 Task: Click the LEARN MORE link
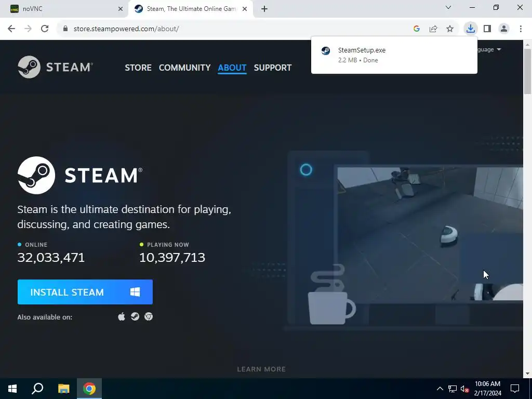[261, 369]
